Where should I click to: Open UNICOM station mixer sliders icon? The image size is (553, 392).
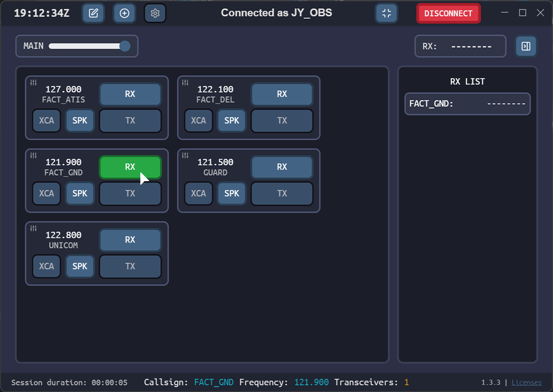pyautogui.click(x=33, y=228)
